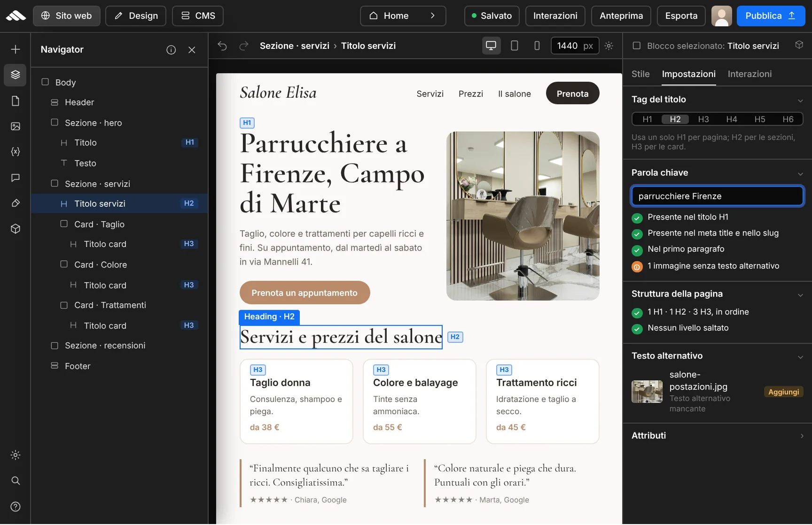Toggle canvas brightness sun icon
Screen dimensions: 812x525
[x=609, y=46]
